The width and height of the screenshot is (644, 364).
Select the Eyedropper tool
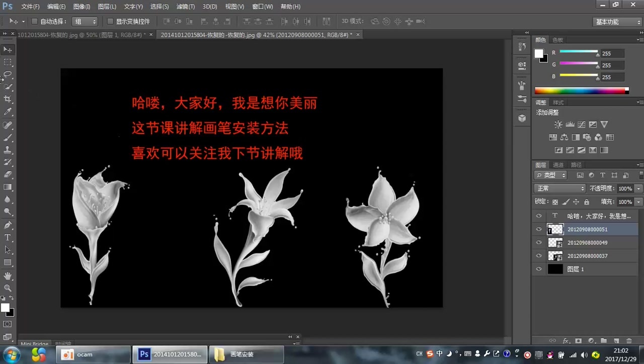tap(8, 112)
